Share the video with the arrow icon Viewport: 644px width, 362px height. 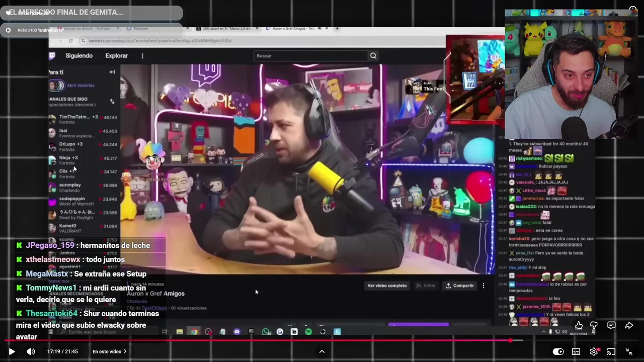(x=629, y=325)
